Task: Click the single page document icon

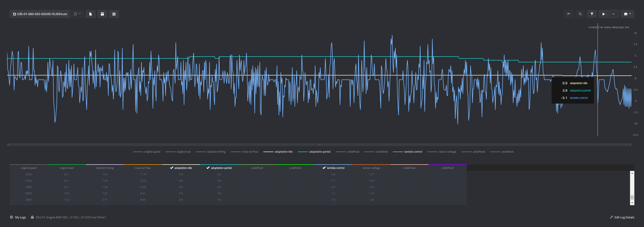Action: (90, 14)
